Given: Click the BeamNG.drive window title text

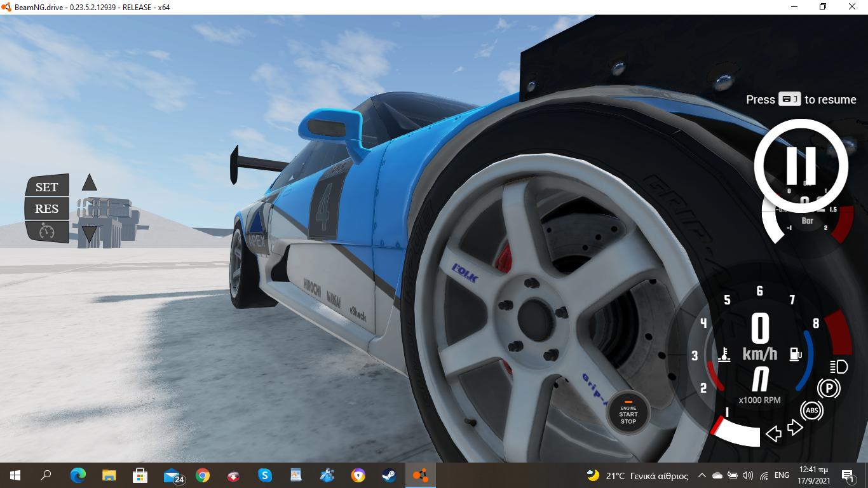Looking at the screenshot, I should tap(92, 7).
